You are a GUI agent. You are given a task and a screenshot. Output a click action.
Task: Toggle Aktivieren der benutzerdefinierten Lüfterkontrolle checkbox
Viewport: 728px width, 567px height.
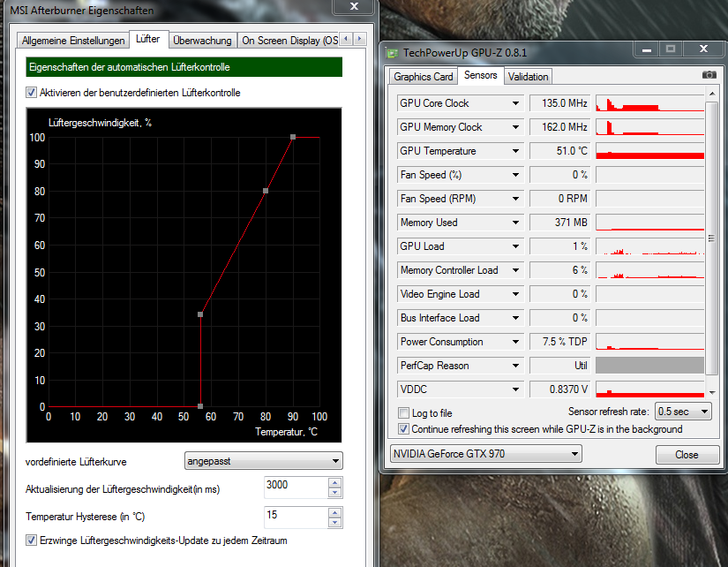(31, 93)
